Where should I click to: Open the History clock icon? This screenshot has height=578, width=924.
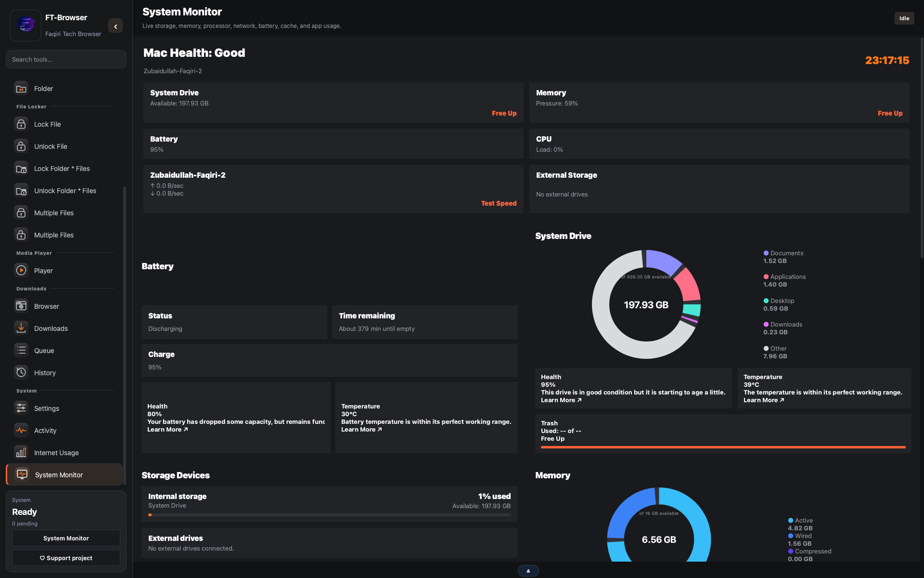point(21,373)
